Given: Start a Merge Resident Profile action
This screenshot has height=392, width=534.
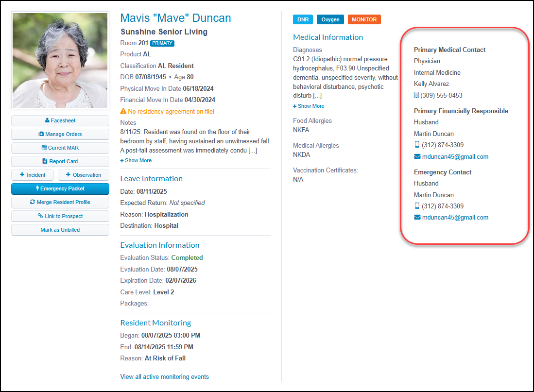Looking at the screenshot, I should (60, 202).
